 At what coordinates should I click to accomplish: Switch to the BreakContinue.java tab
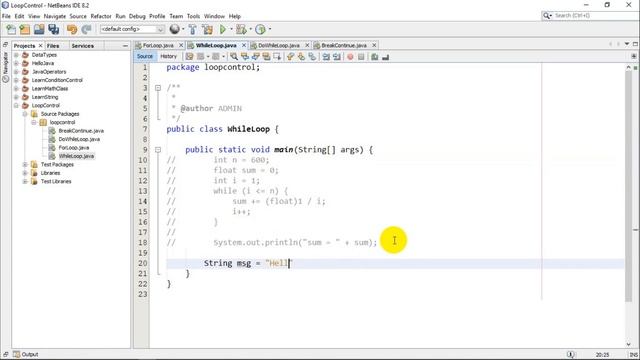344,45
